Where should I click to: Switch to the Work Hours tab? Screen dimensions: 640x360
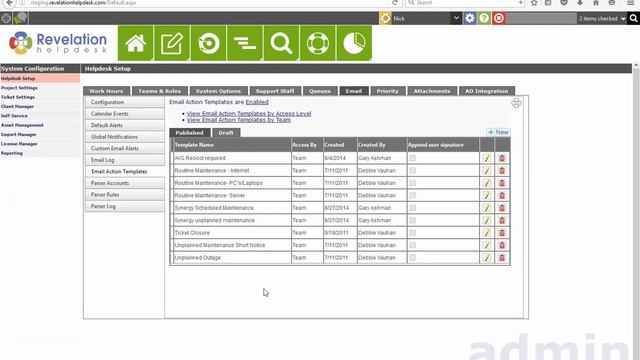click(x=106, y=91)
